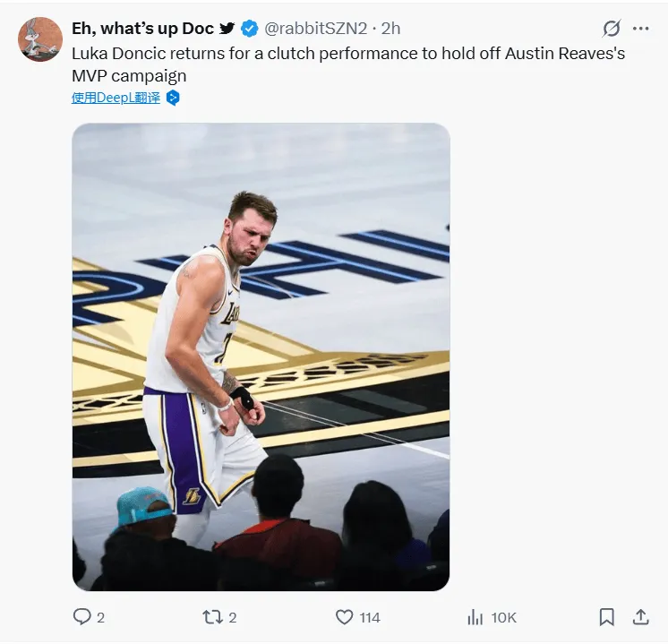Screen dimensions: 668x644
Task: Share the post using the upload arrow icon
Action: point(640,616)
